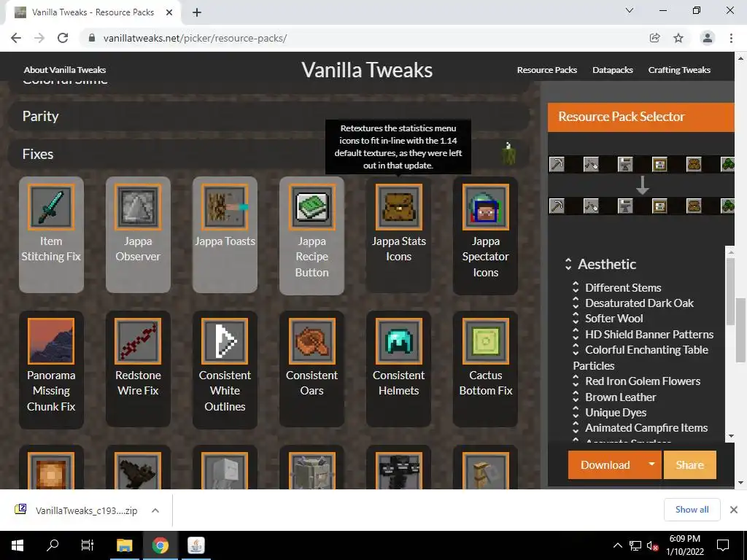Open Chrome tab search chevron
The image size is (747, 560).
(x=630, y=10)
